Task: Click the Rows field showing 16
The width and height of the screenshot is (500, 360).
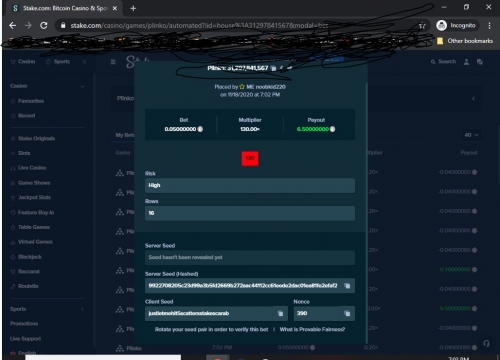Action: point(250,213)
